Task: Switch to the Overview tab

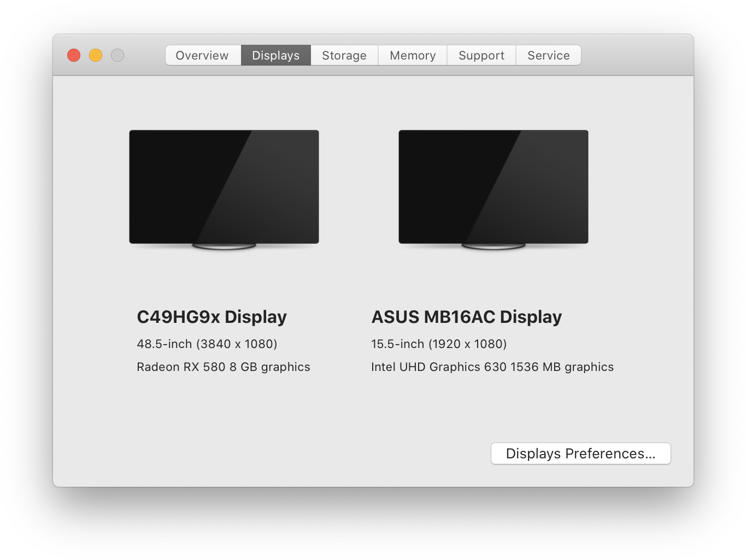Action: (203, 55)
